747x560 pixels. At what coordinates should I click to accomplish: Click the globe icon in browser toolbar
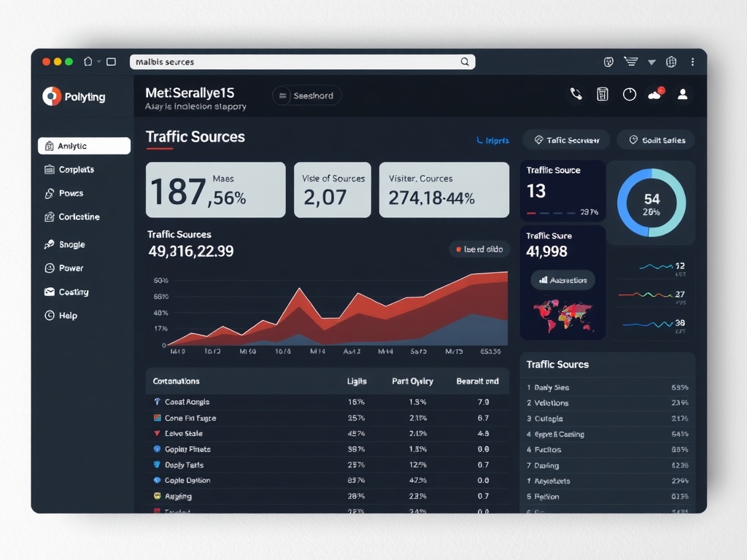(x=671, y=62)
